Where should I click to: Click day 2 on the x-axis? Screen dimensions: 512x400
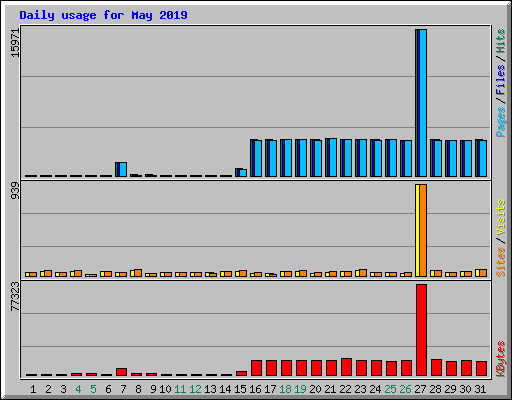[48, 389]
